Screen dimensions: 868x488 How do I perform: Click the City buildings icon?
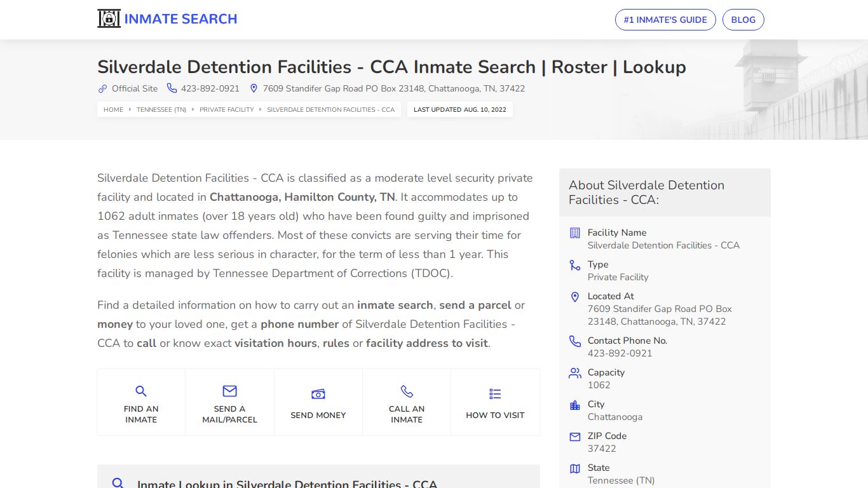pyautogui.click(x=575, y=405)
